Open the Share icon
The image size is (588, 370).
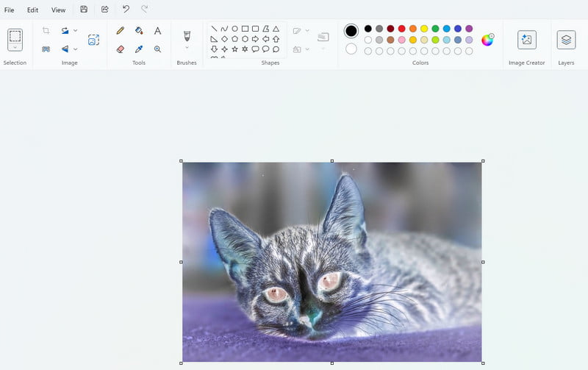(x=104, y=10)
